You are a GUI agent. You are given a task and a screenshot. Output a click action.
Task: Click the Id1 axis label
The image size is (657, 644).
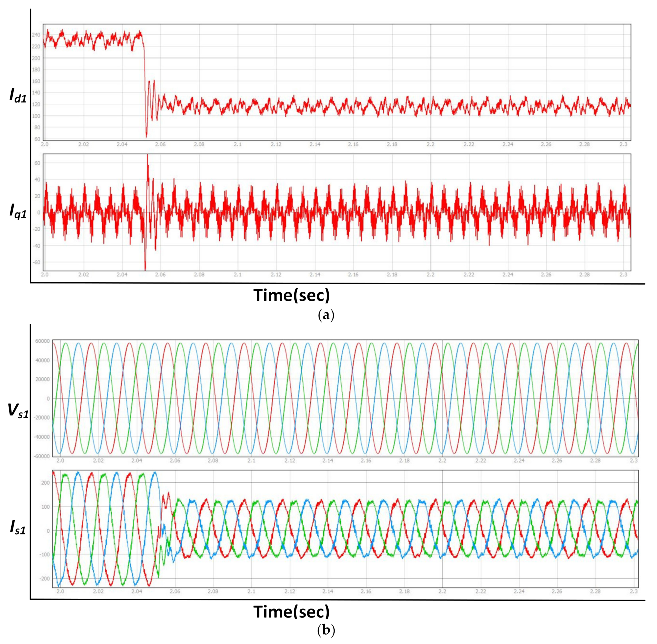(x=18, y=95)
